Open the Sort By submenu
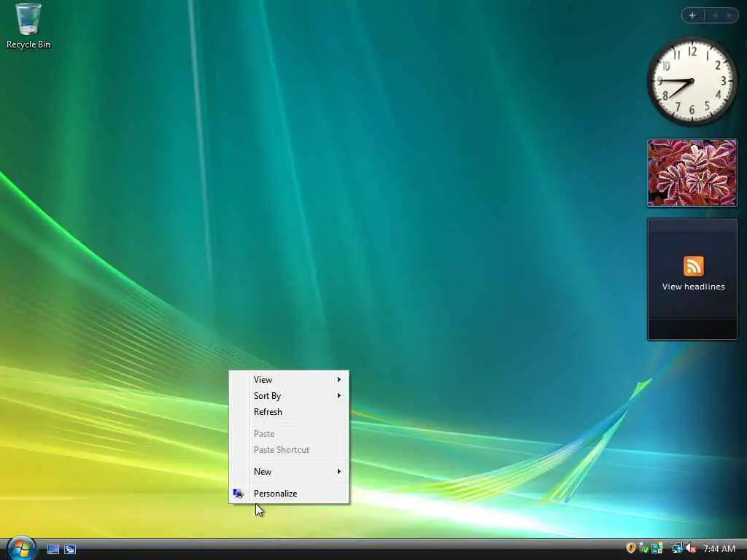Viewport: 747px width, 560px height. [289, 396]
